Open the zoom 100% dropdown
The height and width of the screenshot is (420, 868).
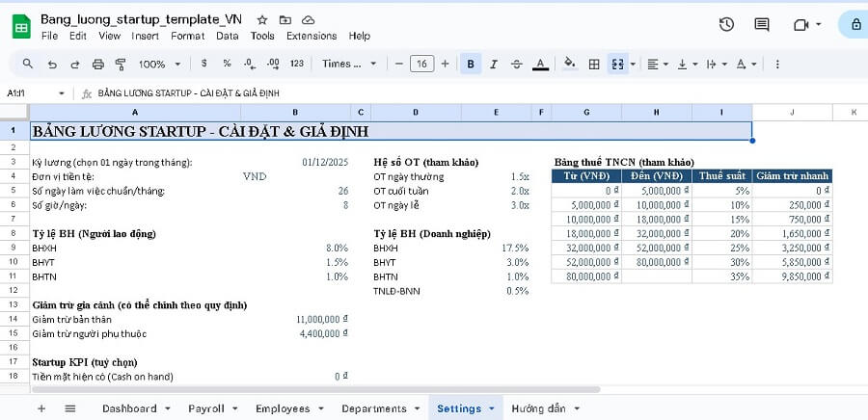159,65
